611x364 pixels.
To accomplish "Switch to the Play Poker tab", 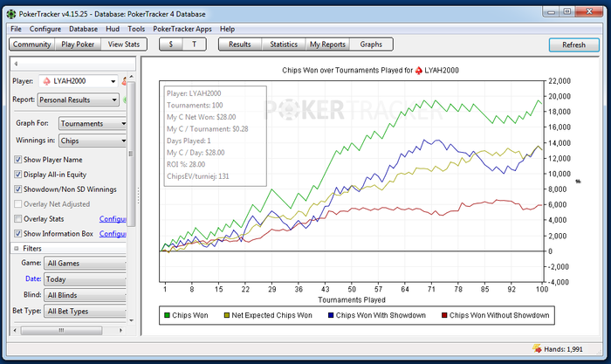I will point(78,45).
